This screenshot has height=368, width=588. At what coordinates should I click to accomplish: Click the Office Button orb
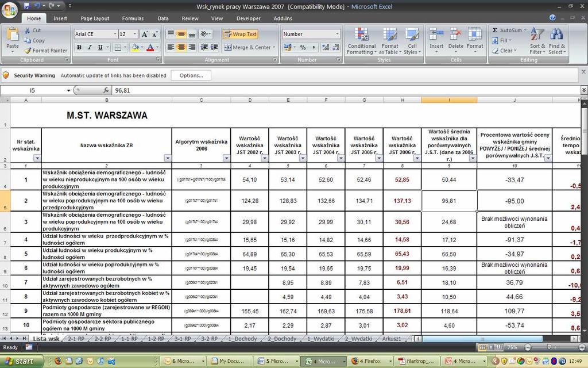click(x=9, y=10)
